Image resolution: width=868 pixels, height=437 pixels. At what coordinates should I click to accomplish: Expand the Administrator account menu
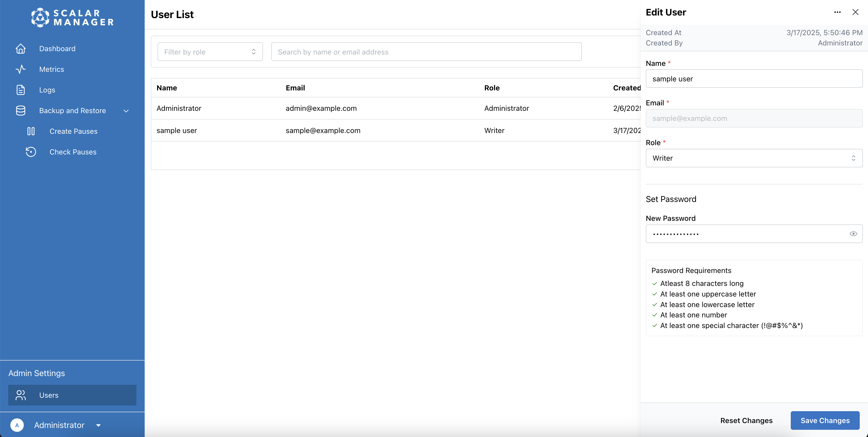(98, 425)
